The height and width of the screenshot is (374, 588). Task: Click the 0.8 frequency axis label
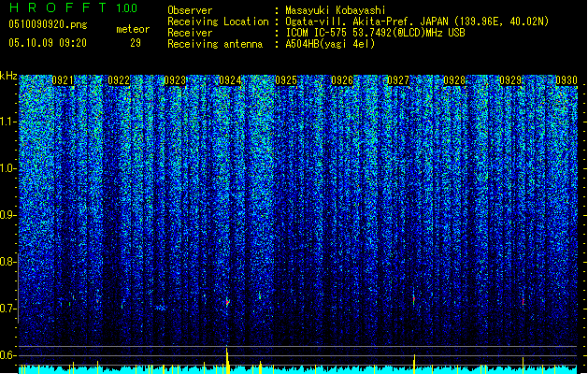pyautogui.click(x=8, y=262)
